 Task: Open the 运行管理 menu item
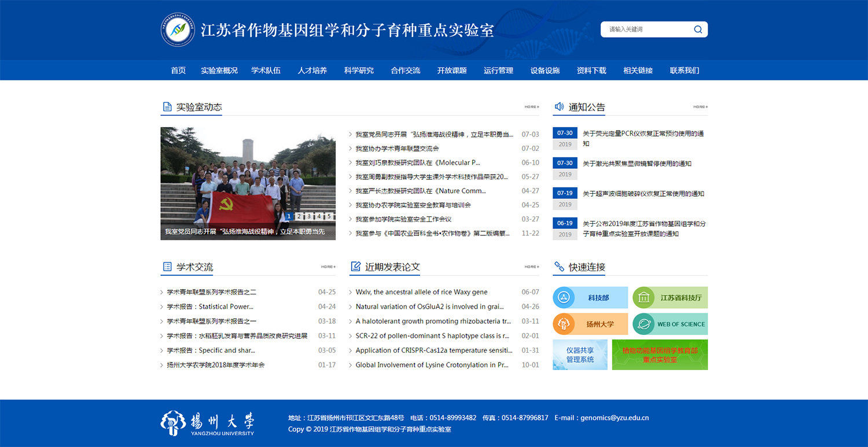(x=499, y=71)
